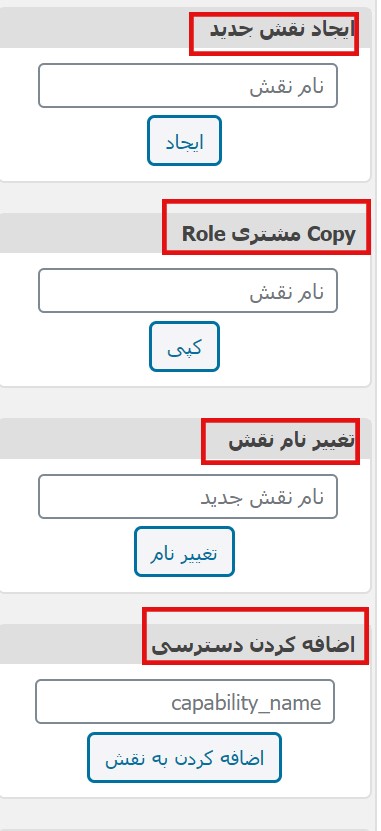The image size is (381, 831).
Task: Click the ایجاد نقش جدید panel heading
Action: pos(281,30)
